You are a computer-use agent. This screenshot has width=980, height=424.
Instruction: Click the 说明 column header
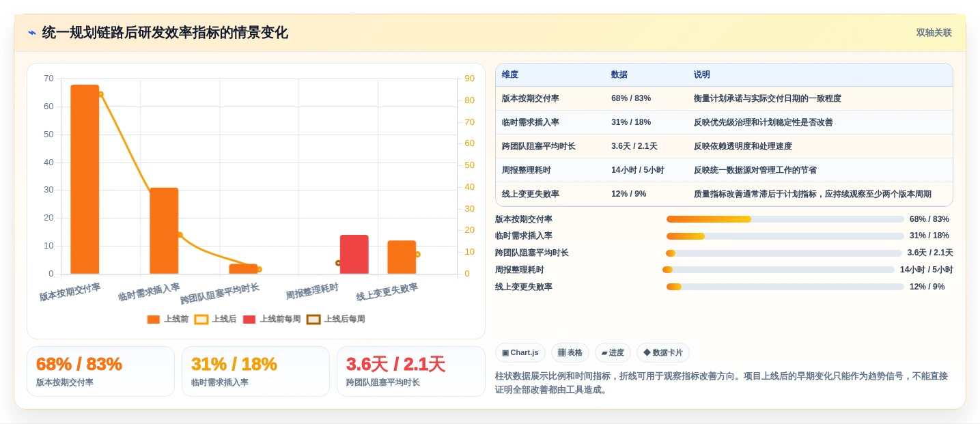pyautogui.click(x=702, y=75)
